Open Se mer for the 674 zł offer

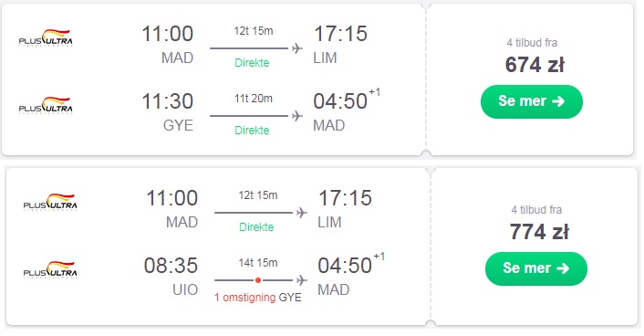click(532, 101)
